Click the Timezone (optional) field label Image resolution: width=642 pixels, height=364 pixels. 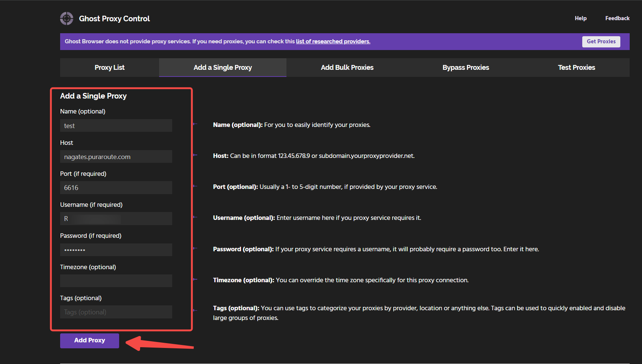click(88, 267)
